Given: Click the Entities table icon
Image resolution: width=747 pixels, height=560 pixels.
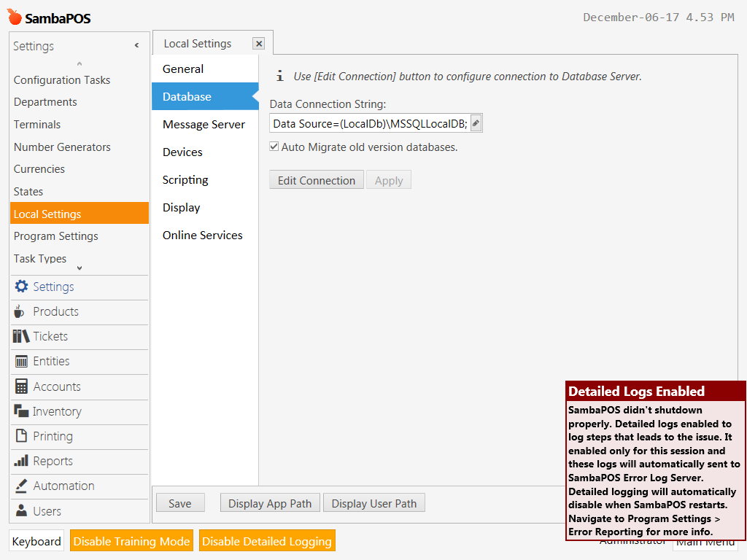Looking at the screenshot, I should click(21, 362).
